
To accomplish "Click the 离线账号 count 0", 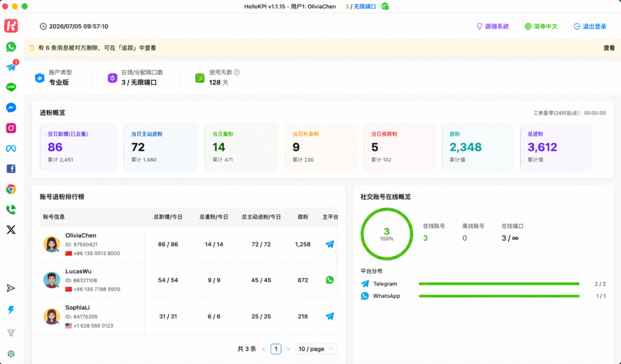I will [465, 238].
